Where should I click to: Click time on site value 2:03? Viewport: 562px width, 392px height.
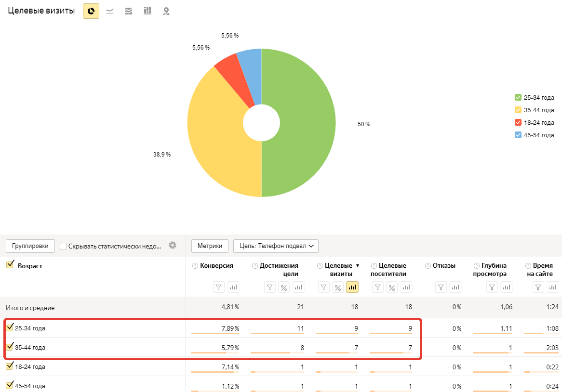(552, 348)
